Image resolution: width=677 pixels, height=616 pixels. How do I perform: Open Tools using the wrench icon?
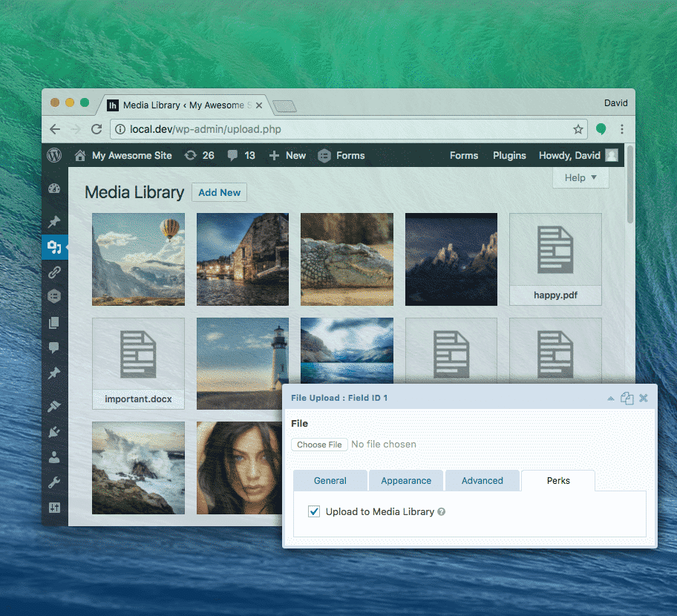point(53,482)
